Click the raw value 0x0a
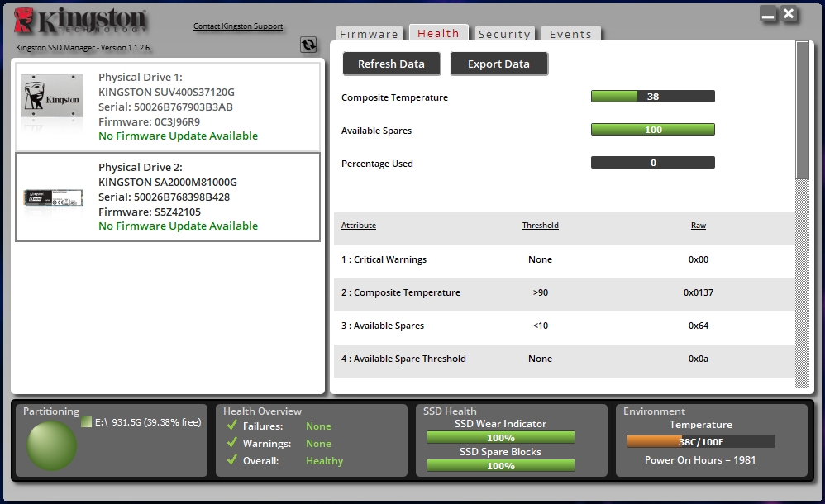 [699, 359]
